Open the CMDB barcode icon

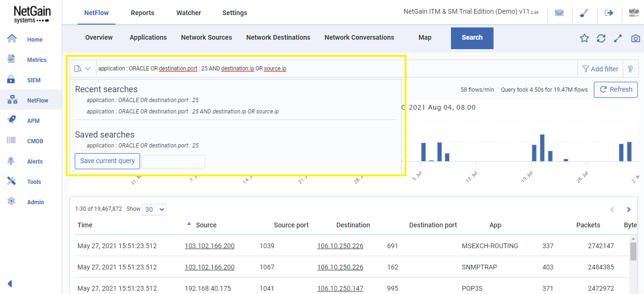12,140
